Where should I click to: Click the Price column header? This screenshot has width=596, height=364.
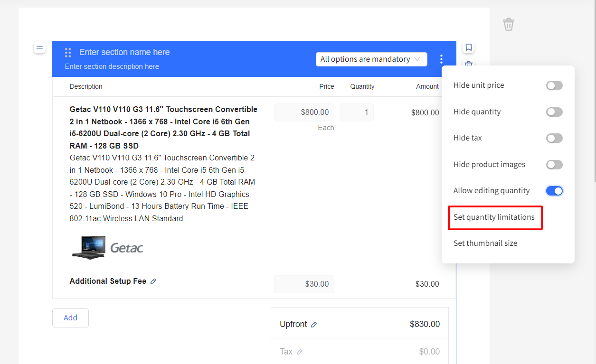pyautogui.click(x=327, y=86)
